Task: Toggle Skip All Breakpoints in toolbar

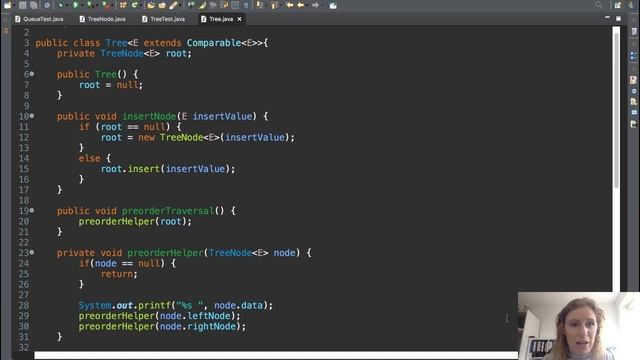Action: [47, 5]
